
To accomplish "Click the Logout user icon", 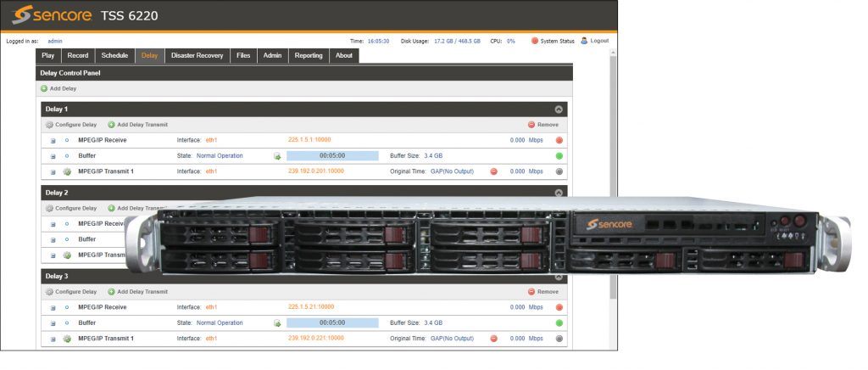I will (584, 41).
